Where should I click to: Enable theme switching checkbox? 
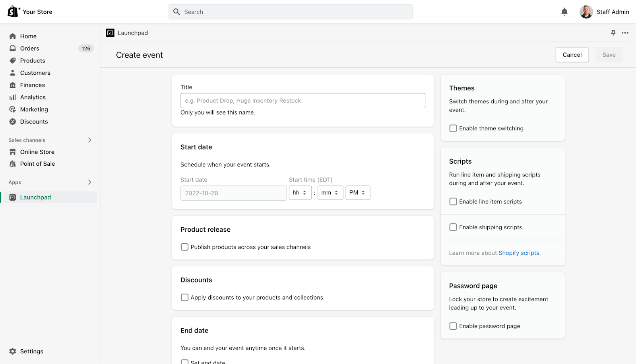453,128
